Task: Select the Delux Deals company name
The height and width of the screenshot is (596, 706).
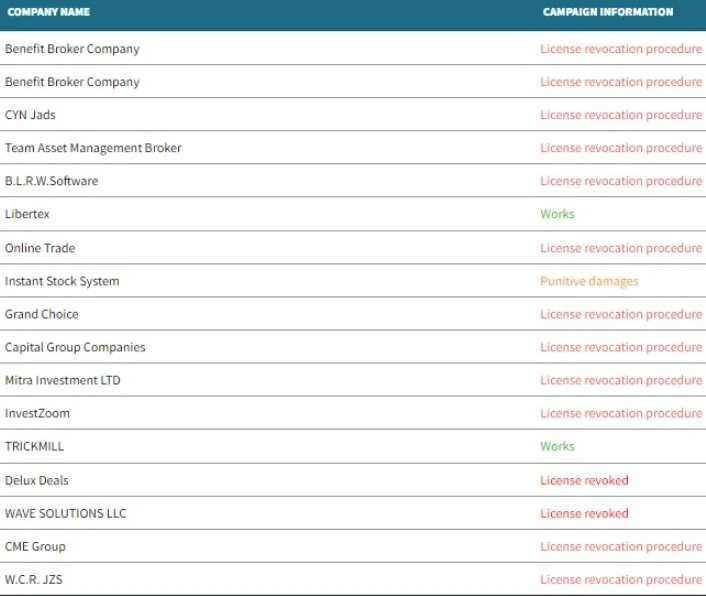Action: tap(36, 480)
